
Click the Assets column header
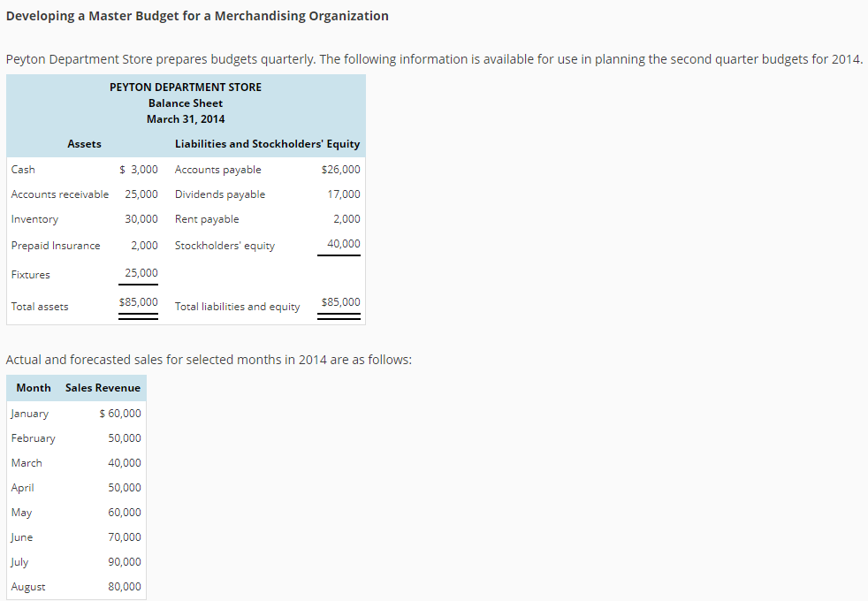84,143
